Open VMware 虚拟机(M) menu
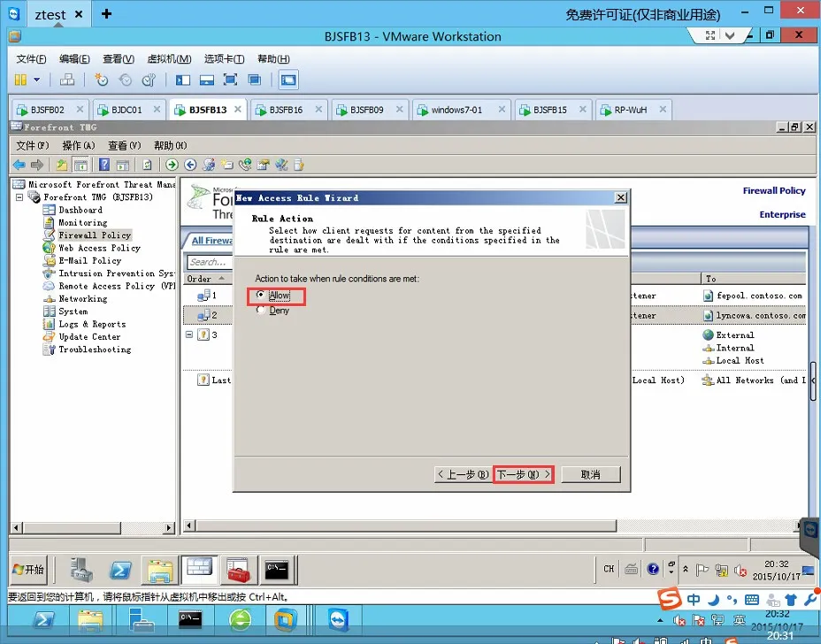The image size is (821, 644). pos(169,58)
